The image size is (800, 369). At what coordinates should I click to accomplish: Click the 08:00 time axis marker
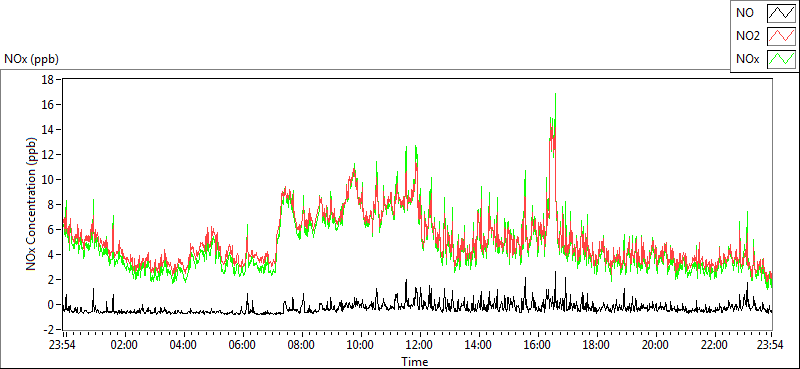(301, 345)
